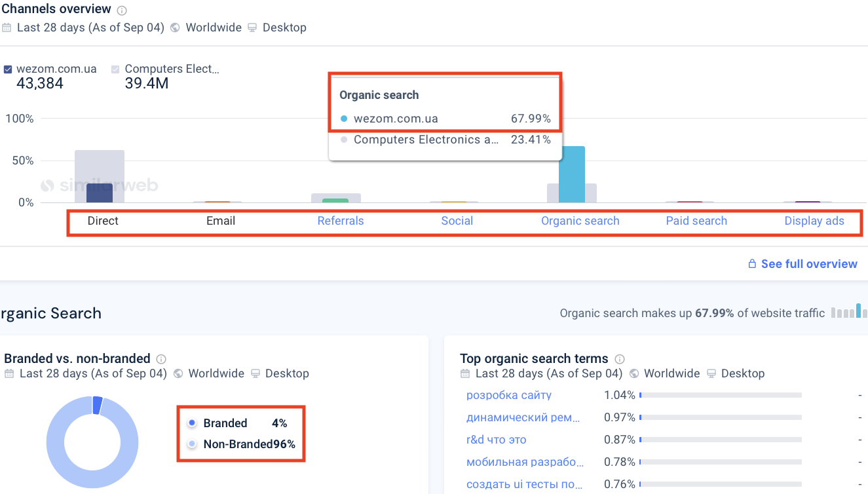868x494 pixels.
Task: Select the Organic search channel label
Action: [580, 221]
